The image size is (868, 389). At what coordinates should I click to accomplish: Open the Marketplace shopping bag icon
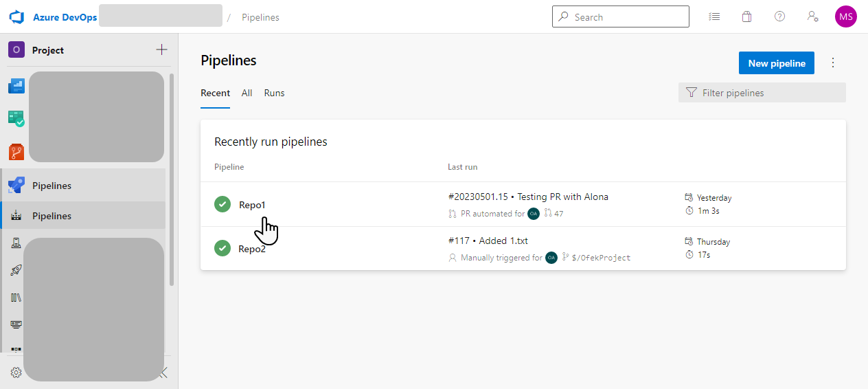point(746,17)
